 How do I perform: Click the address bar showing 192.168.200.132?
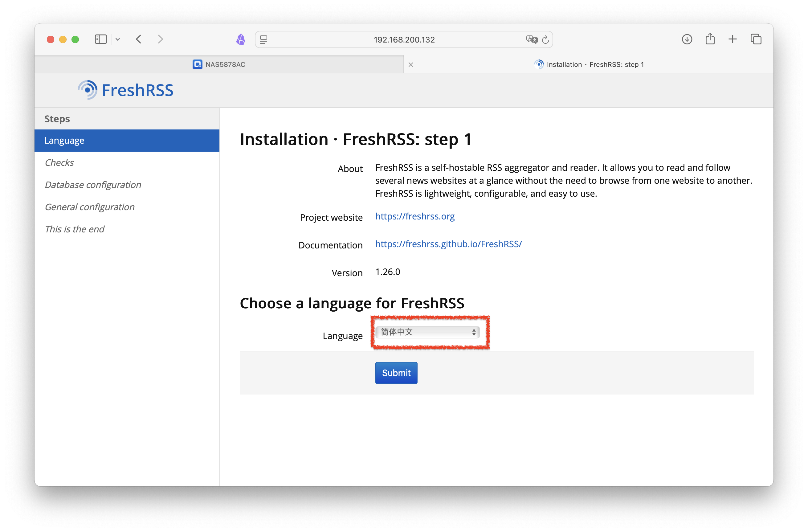point(404,40)
